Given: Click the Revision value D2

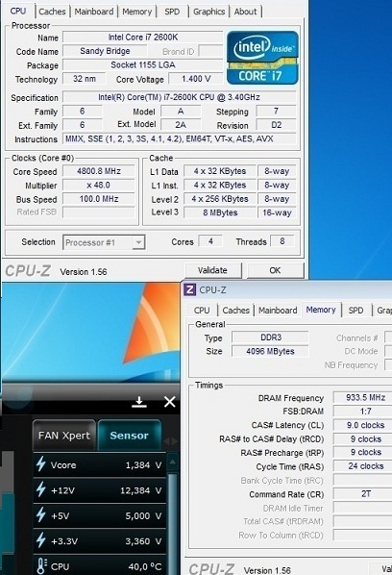Looking at the screenshot, I should coord(277,125).
